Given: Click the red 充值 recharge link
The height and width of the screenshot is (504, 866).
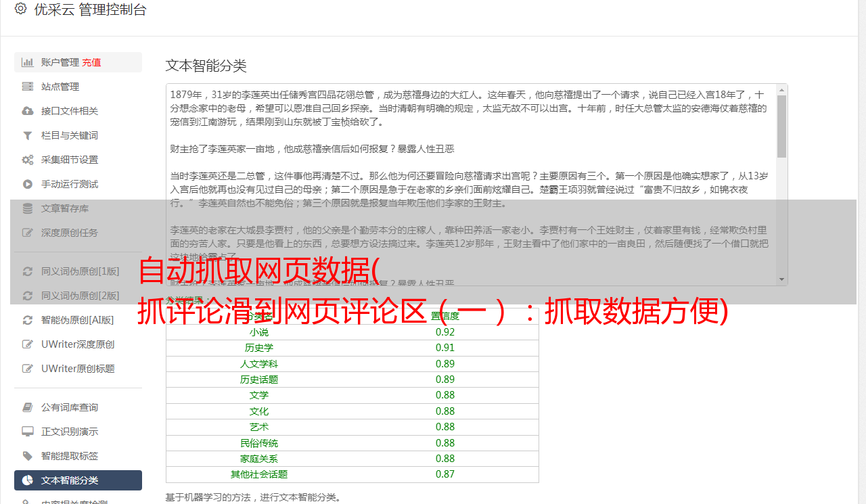Looking at the screenshot, I should (92, 62).
